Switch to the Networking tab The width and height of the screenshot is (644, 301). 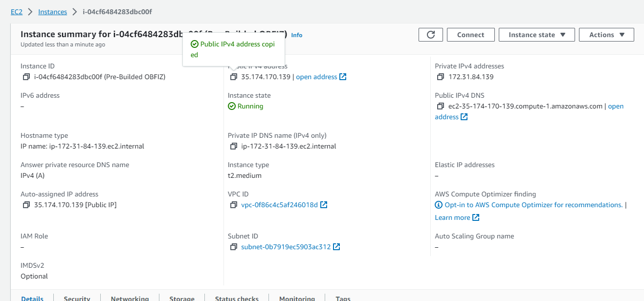tap(130, 298)
